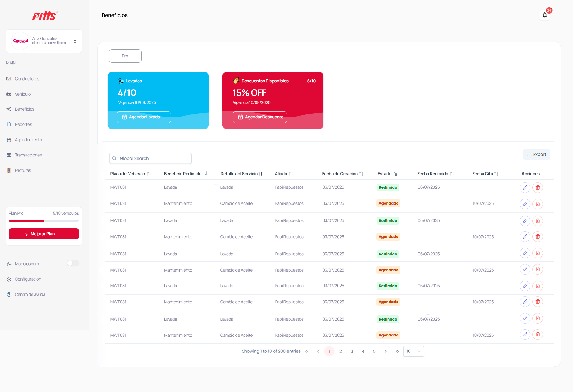Click delete trash icon in first table row
The height and width of the screenshot is (392, 573).
(538, 187)
